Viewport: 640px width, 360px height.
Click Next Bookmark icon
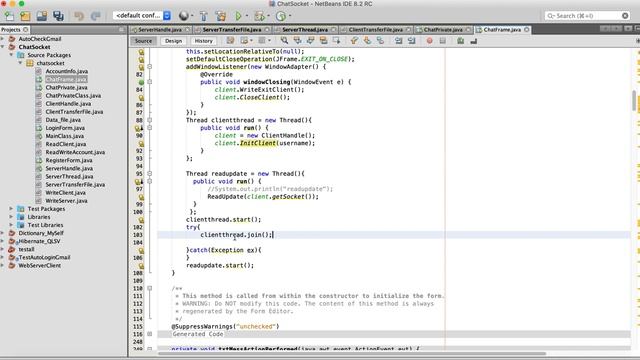pos(367,41)
